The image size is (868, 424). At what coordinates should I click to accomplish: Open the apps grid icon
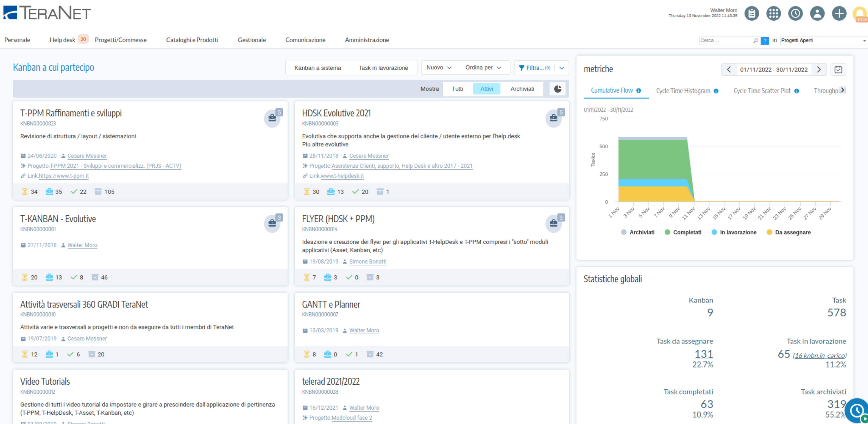[x=773, y=14]
